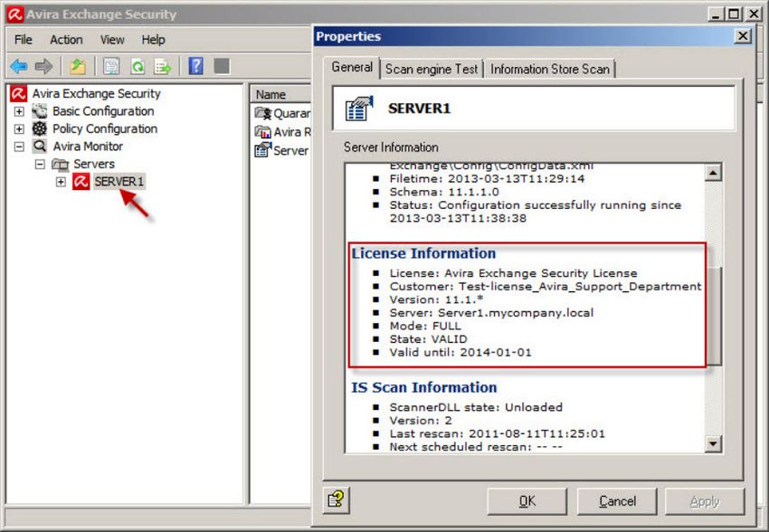Click 'License: Avira Exchange Security License' line
This screenshot has width=769, height=532.
click(x=514, y=273)
